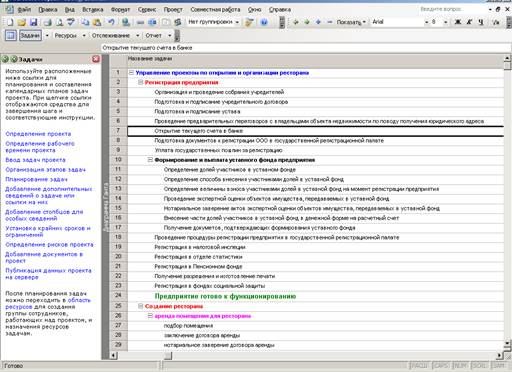Screen dimensions: 512x372
Task: Open the 'Сервис' menu
Action: tap(147, 10)
